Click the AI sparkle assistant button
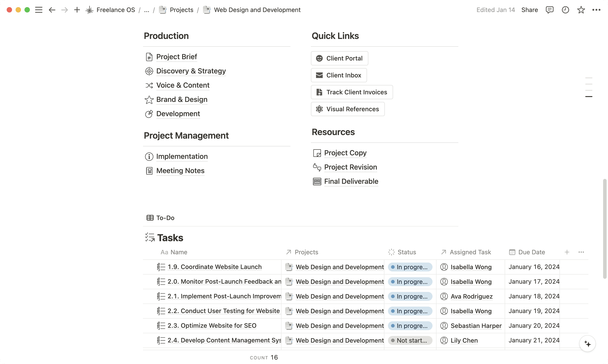The image size is (608, 364). click(x=587, y=344)
